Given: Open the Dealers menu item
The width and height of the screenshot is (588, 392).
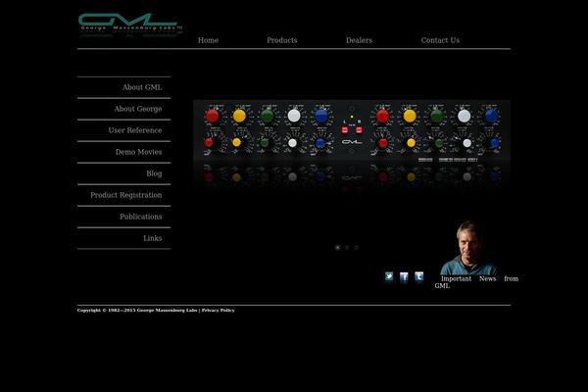Looking at the screenshot, I should pos(359,40).
